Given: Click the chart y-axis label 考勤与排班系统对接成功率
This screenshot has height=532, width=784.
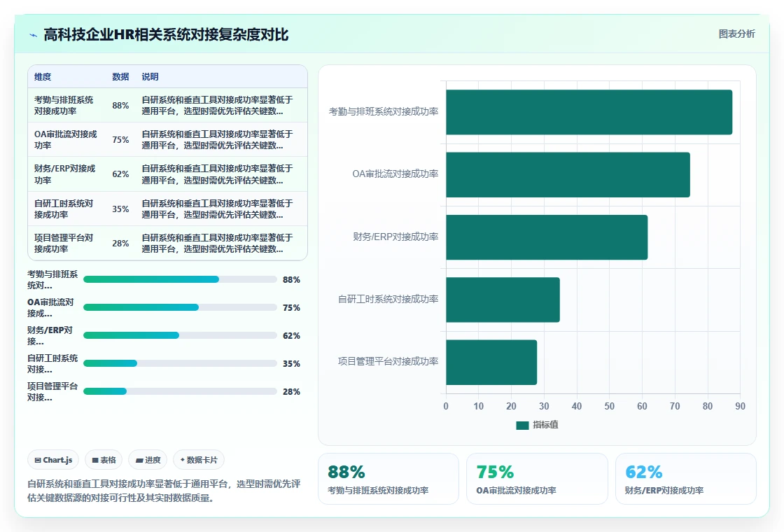Looking at the screenshot, I should click(384, 111).
